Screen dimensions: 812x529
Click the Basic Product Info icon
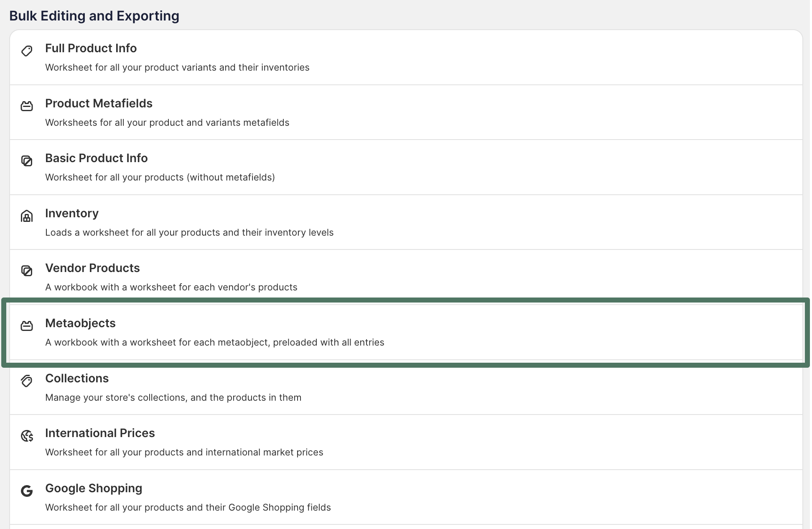pos(27,161)
